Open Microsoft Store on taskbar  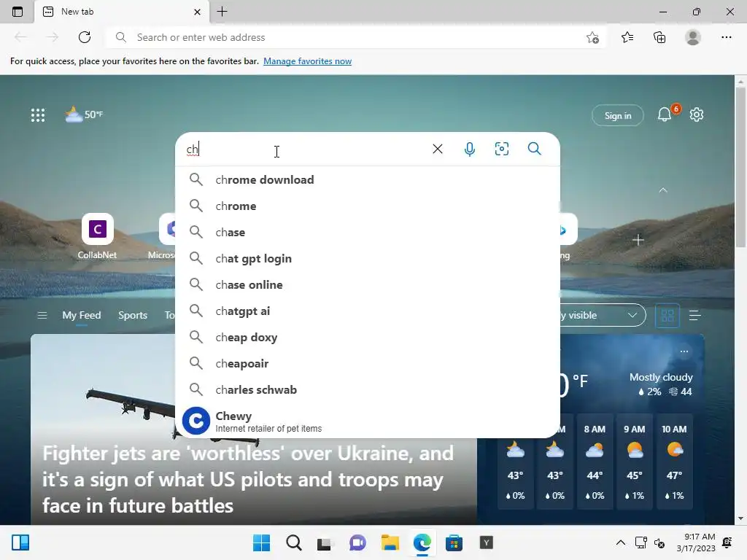(x=454, y=542)
